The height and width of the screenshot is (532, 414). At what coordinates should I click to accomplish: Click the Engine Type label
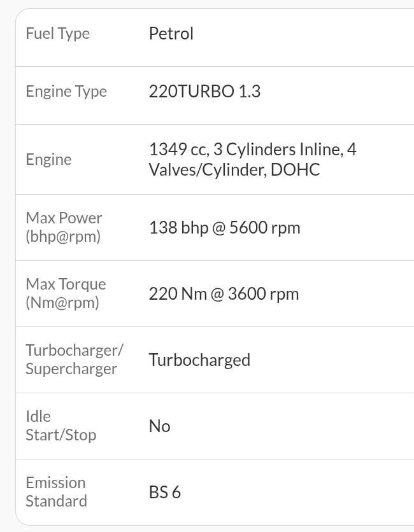[x=66, y=92]
